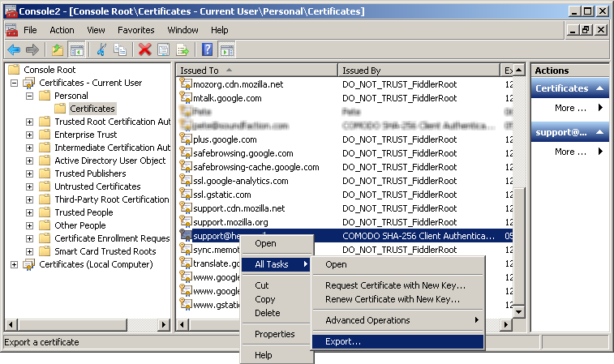Toggle the Show/Hide Console Tree button
The image size is (614, 364).
point(77,49)
